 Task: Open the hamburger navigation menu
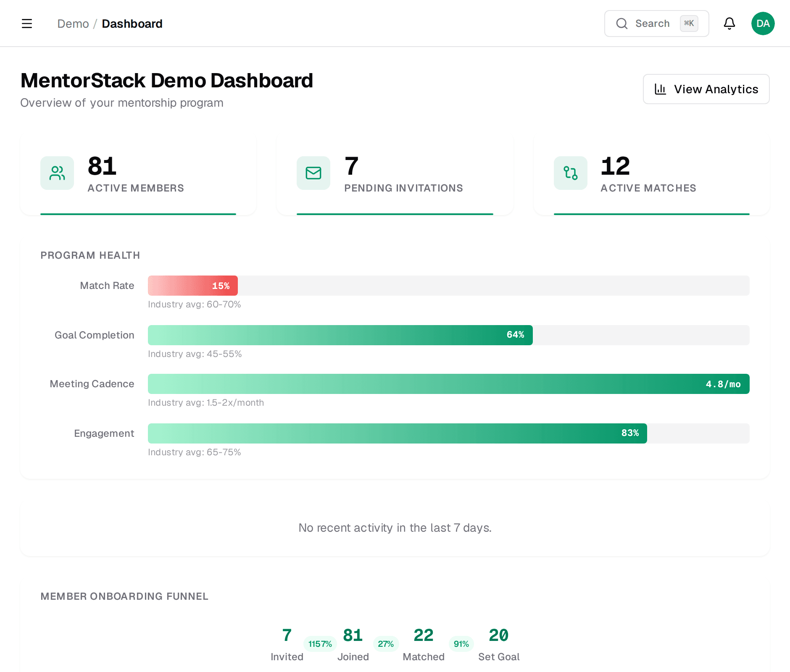pyautogui.click(x=27, y=24)
